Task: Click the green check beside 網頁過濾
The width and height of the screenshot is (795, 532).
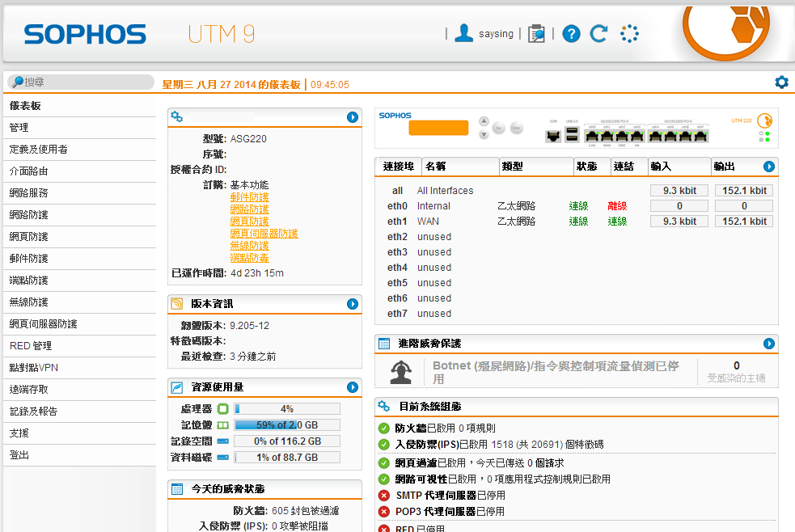Action: pyautogui.click(x=384, y=462)
